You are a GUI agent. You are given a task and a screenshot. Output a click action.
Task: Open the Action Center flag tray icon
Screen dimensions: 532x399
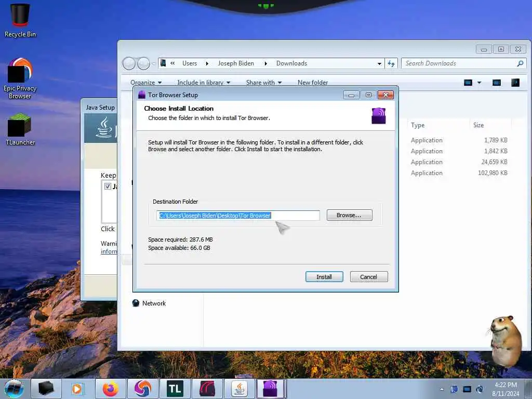454,389
